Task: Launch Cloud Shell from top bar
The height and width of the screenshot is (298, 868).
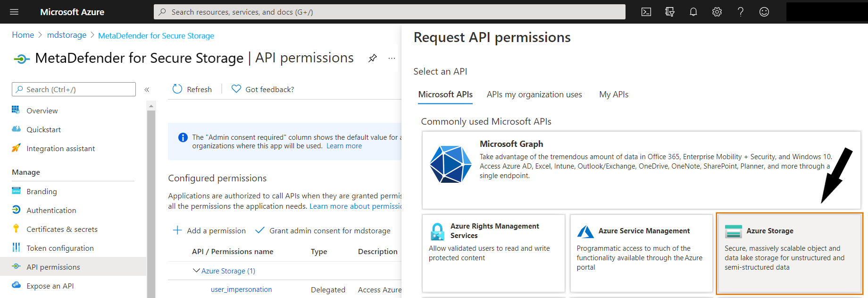Action: [x=646, y=12]
